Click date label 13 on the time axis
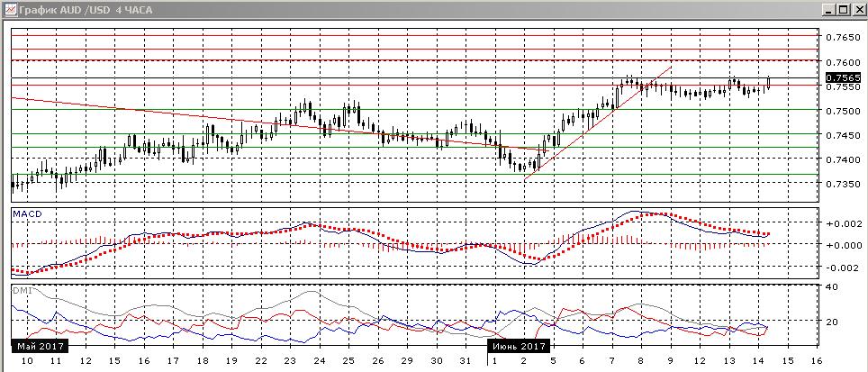This screenshot has height=372, width=868. [x=729, y=361]
